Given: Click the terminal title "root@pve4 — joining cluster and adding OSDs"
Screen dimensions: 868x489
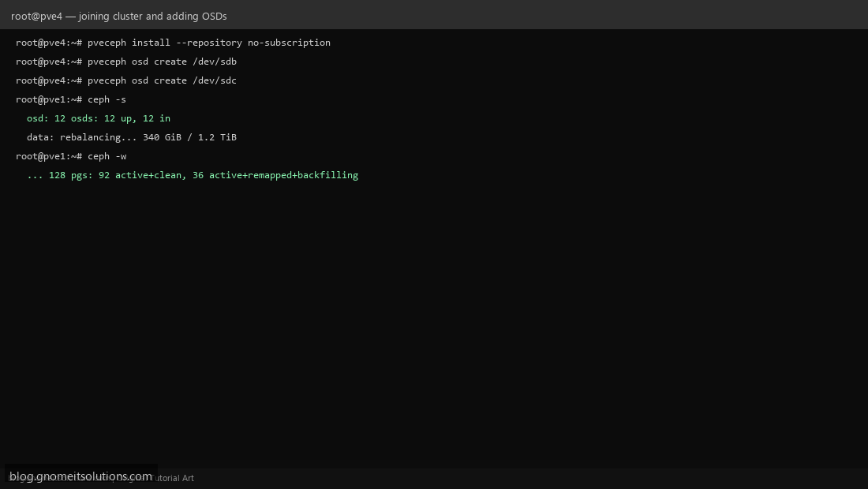Looking at the screenshot, I should tap(119, 16).
